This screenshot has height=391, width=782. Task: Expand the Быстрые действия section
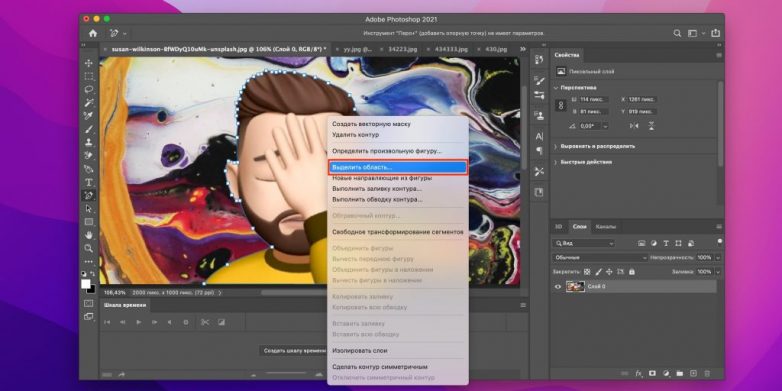(x=557, y=162)
